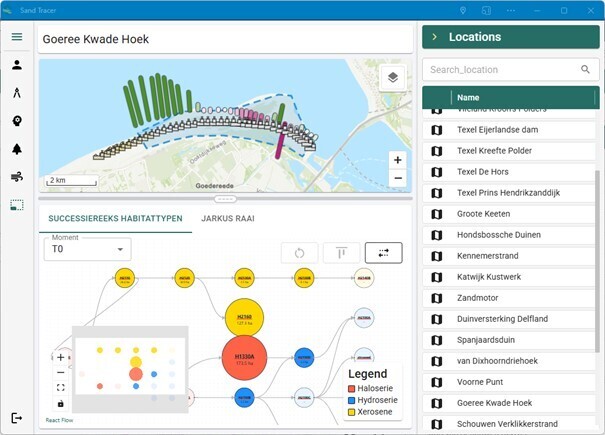The height and width of the screenshot is (435, 605).
Task: Open the user profile sidebar icon
Action: pos(17,65)
